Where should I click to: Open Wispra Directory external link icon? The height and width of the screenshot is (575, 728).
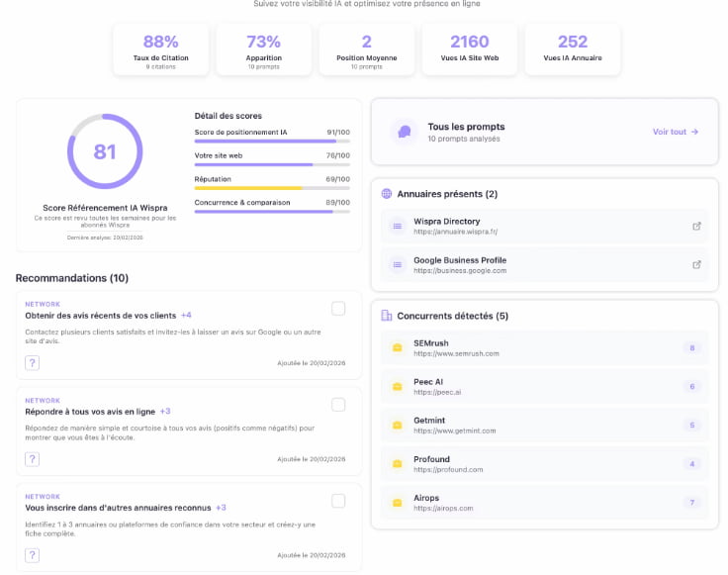[x=696, y=227]
